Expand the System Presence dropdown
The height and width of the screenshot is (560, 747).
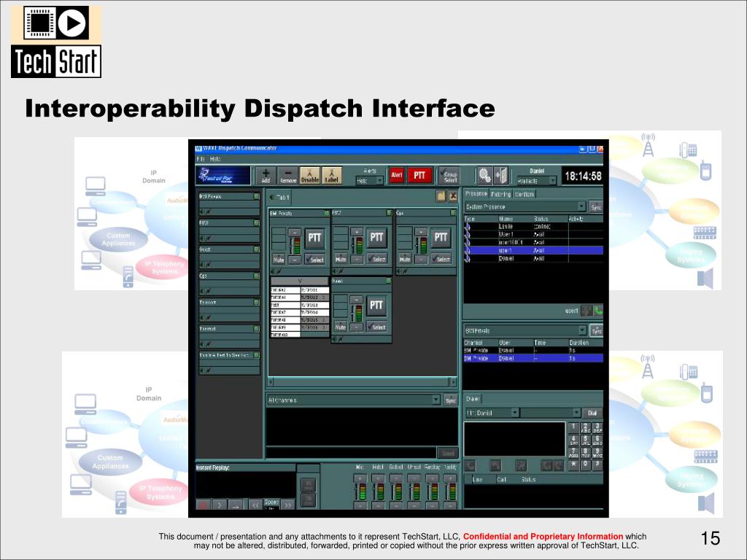(581, 206)
